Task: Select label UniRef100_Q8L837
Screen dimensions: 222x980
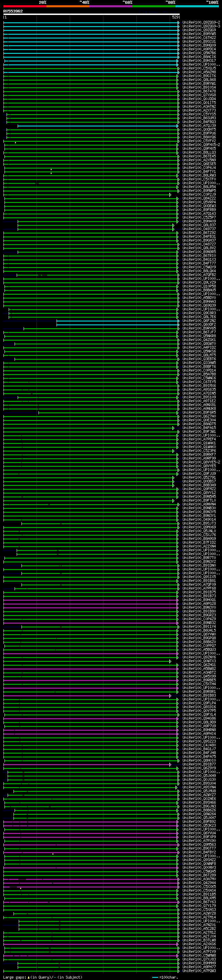Action: pos(199,225)
